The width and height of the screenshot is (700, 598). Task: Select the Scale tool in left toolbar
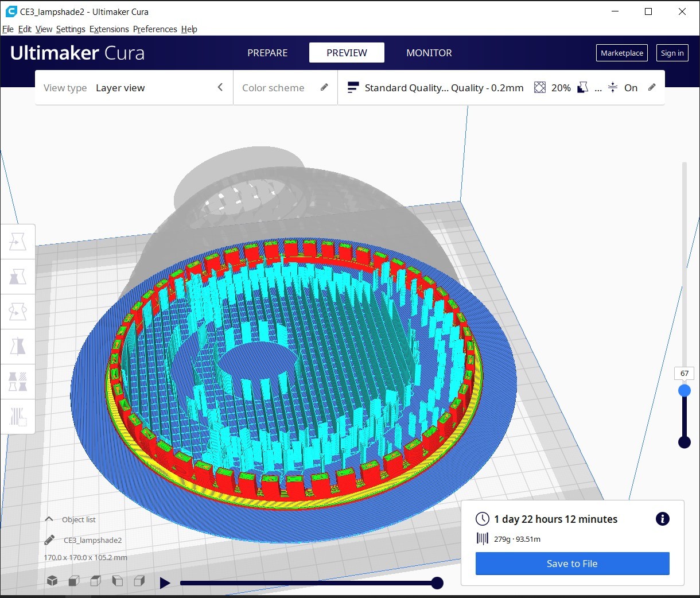pyautogui.click(x=18, y=277)
